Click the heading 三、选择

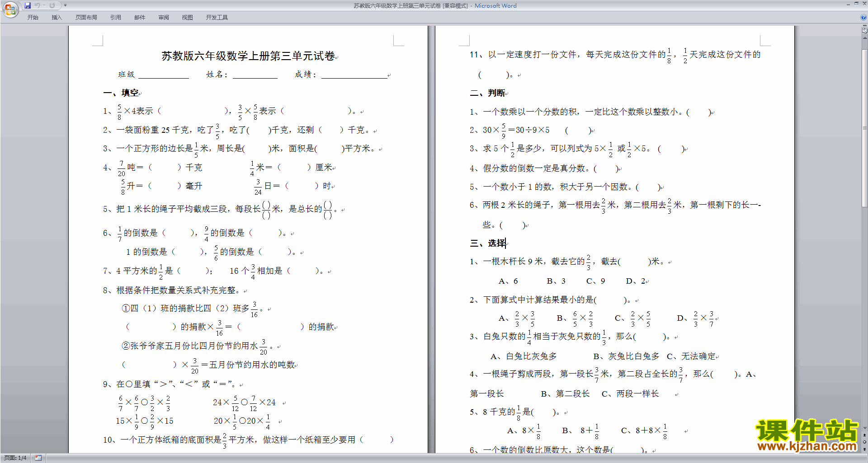click(488, 243)
